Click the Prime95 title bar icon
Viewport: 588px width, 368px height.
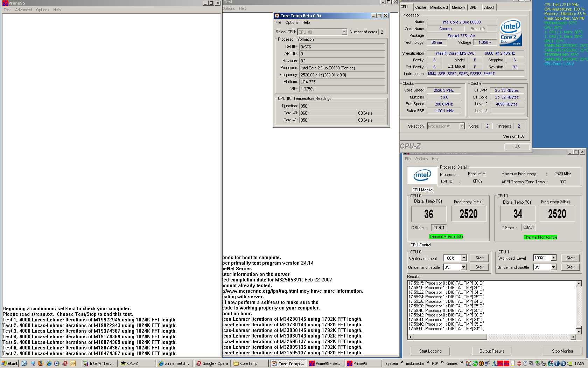5,3
